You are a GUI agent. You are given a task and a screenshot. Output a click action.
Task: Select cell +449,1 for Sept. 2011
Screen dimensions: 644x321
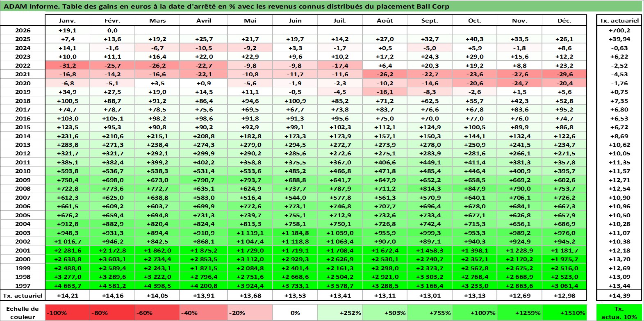[x=430, y=162]
